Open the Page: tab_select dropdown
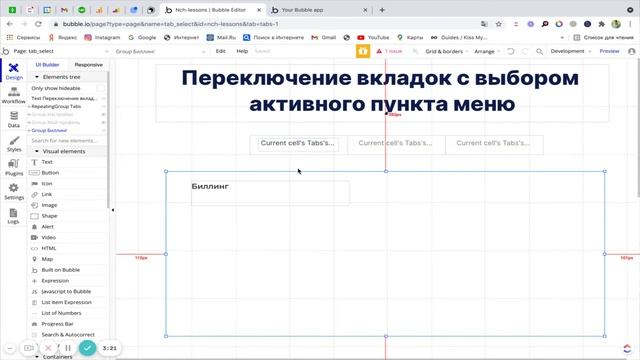Image resolution: width=640 pixels, height=360 pixels. [x=60, y=51]
